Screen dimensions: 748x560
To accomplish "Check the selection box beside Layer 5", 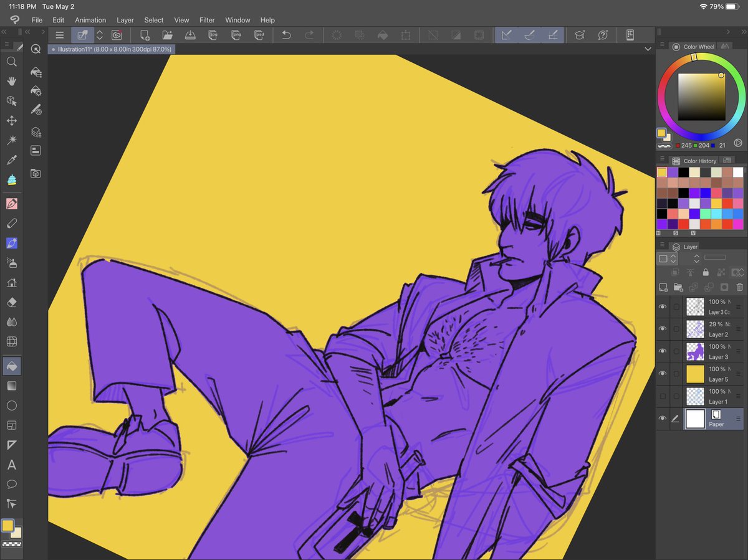I will pos(677,373).
